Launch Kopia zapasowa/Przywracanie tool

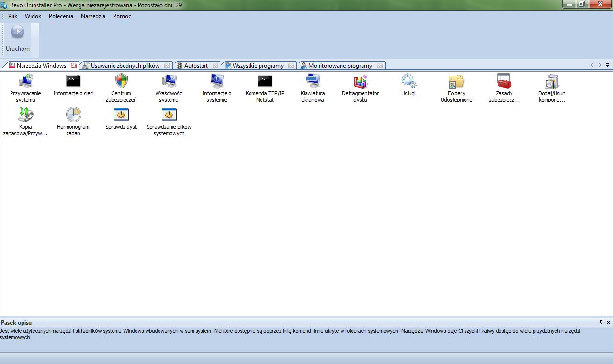coord(25,122)
